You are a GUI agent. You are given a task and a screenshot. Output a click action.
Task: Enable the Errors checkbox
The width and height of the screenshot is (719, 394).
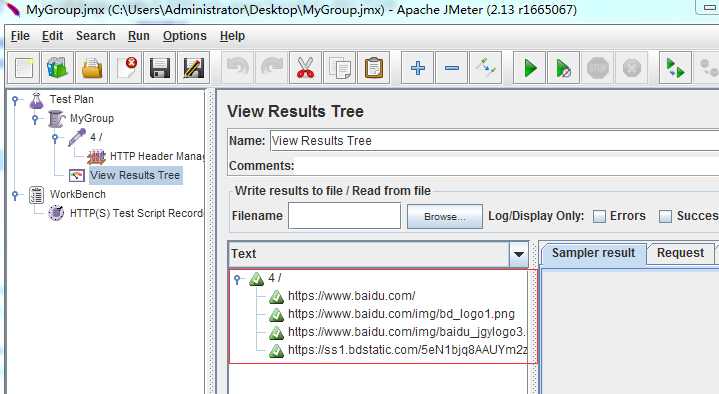tap(599, 216)
